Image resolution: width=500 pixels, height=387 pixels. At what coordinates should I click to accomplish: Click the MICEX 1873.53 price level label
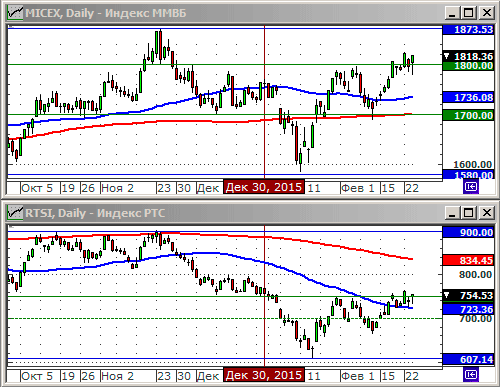pos(468,30)
